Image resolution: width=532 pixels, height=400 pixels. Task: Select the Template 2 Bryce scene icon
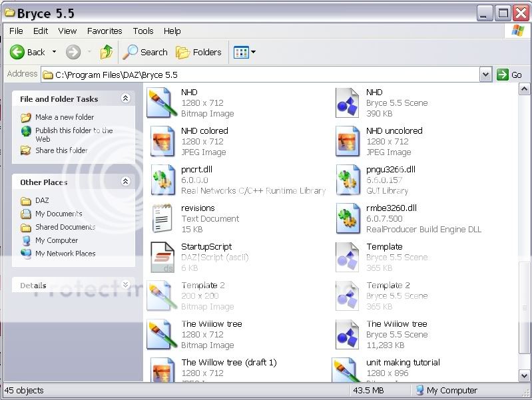pos(347,296)
